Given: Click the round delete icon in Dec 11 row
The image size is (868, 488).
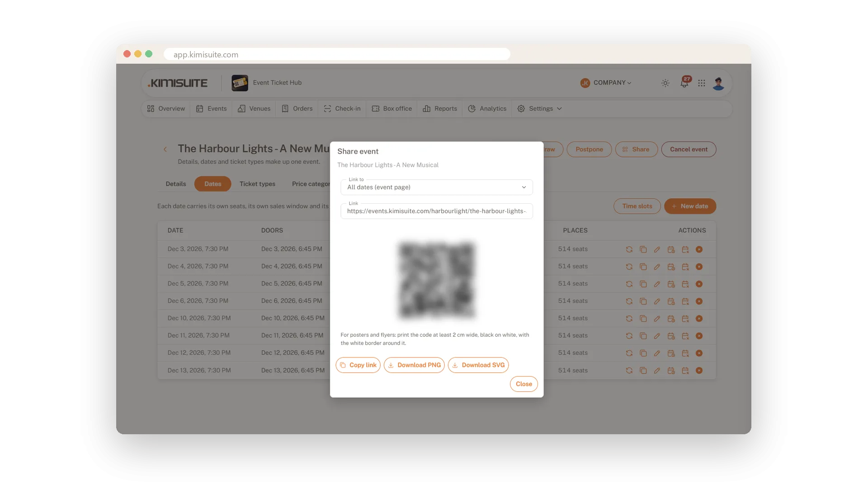Looking at the screenshot, I should [x=699, y=336].
